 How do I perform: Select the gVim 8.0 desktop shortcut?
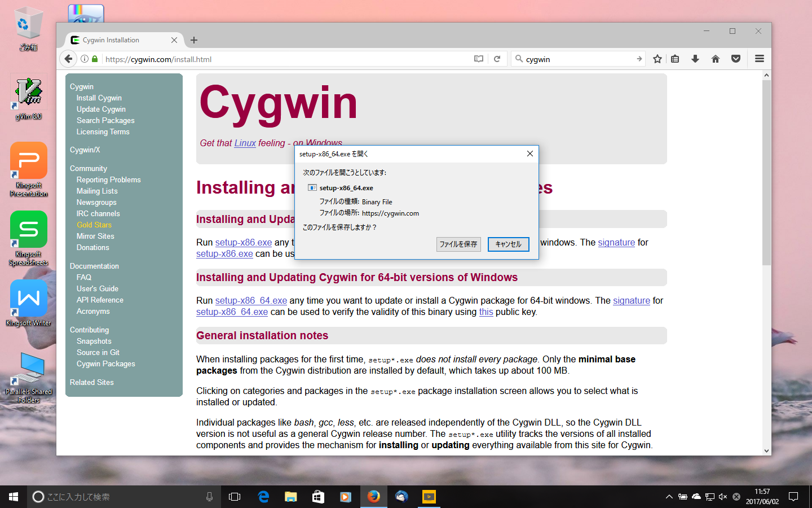coord(29,99)
